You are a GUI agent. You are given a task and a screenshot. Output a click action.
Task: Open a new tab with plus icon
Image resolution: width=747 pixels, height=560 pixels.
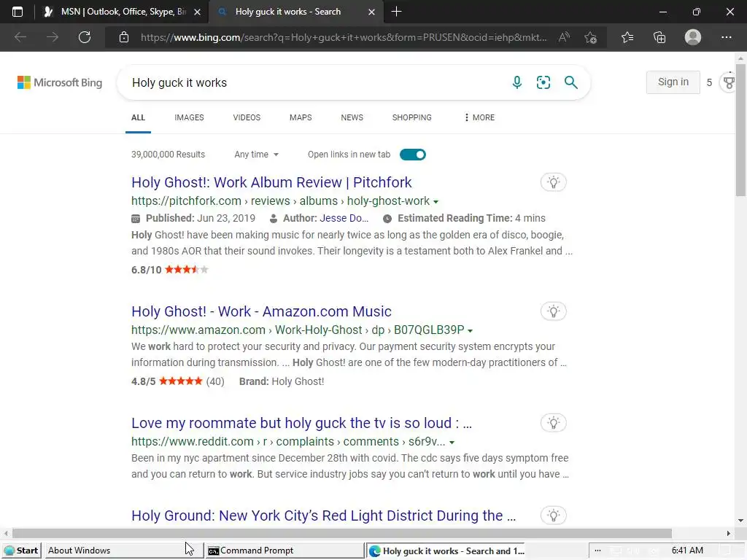(x=396, y=12)
